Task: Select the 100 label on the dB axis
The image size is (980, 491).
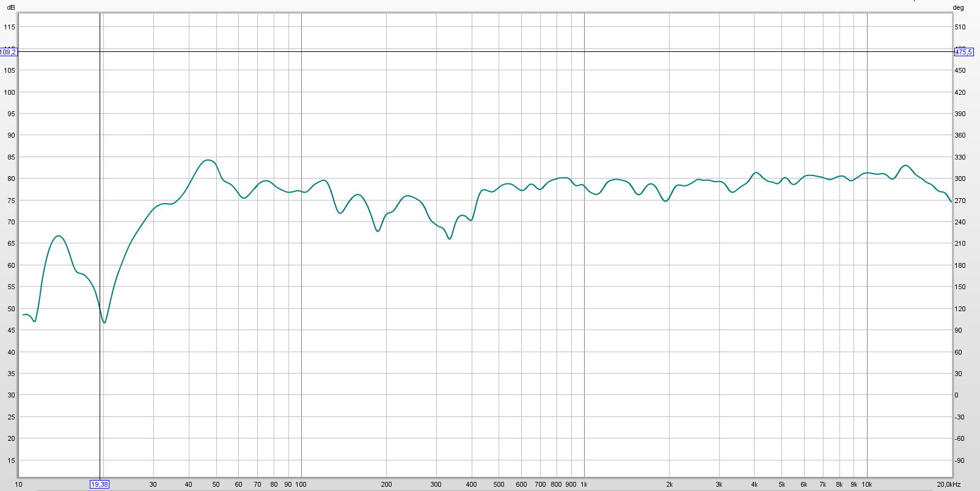Action: pyautogui.click(x=10, y=92)
